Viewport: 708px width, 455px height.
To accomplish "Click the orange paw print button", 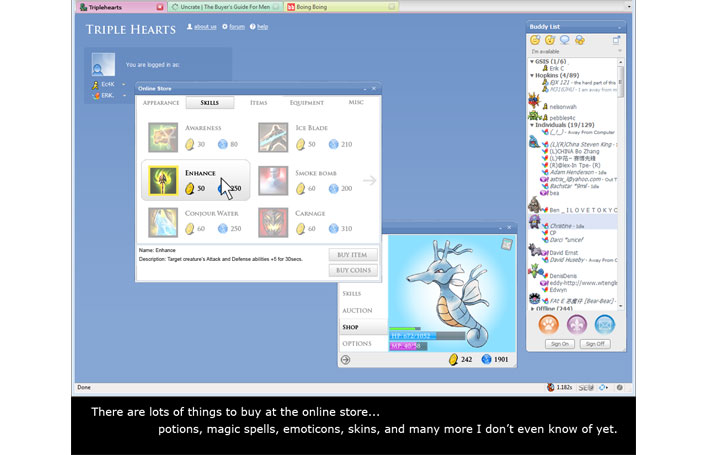I will pos(548,324).
